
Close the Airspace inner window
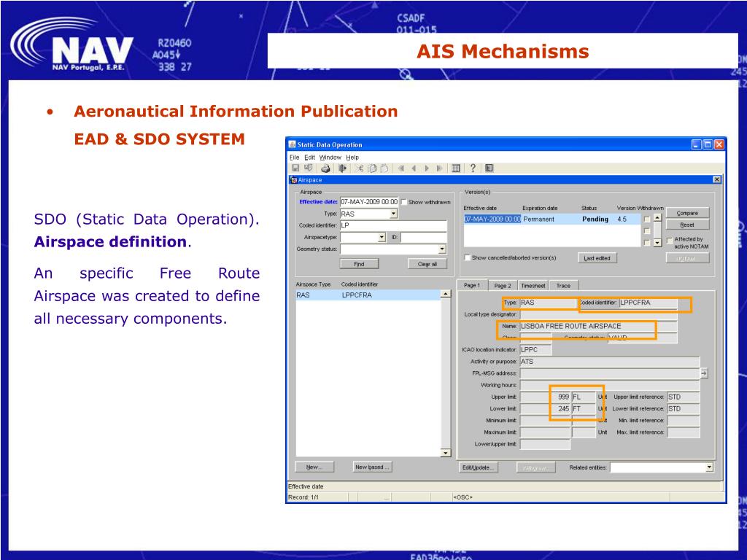coord(717,179)
